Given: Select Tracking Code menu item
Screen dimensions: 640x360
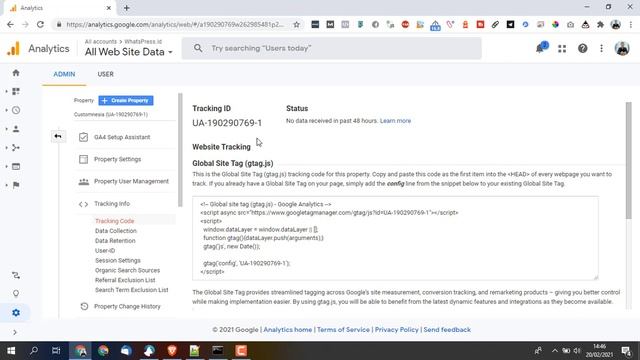Looking at the screenshot, I should pyautogui.click(x=114, y=221).
